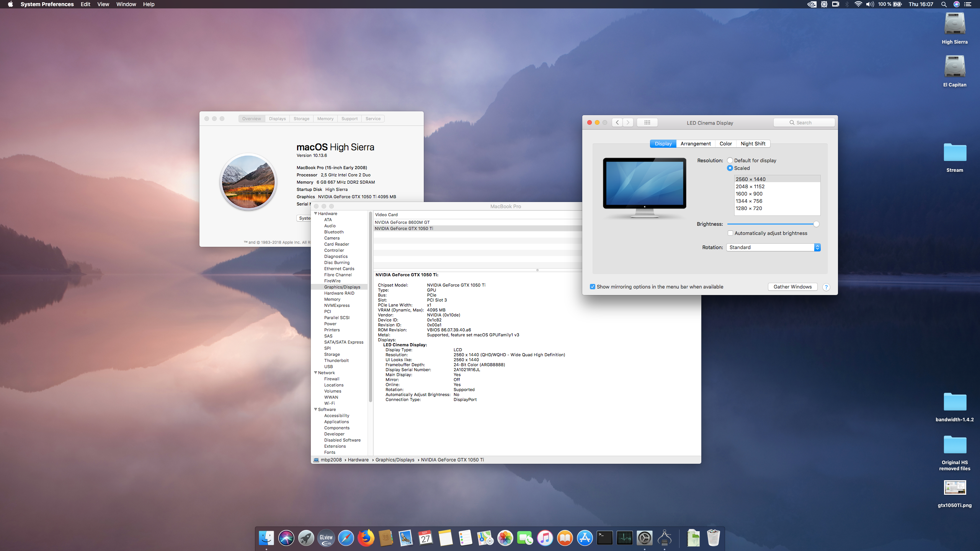Select Extensions in the Software sidebar section

(335, 446)
